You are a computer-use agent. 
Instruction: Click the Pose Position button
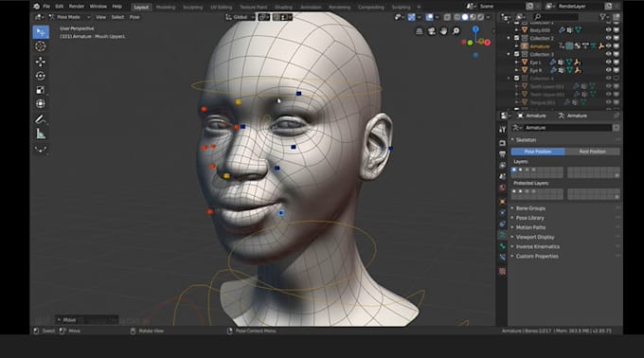(x=538, y=152)
